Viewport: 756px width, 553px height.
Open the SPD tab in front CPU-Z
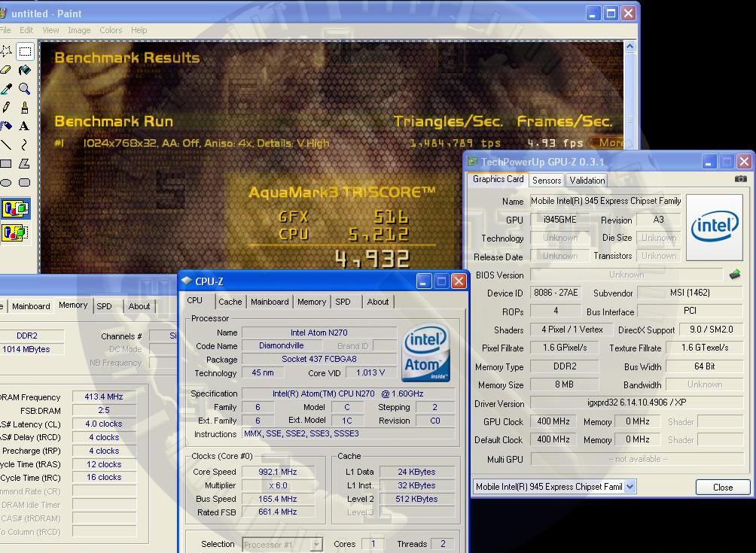tap(343, 302)
